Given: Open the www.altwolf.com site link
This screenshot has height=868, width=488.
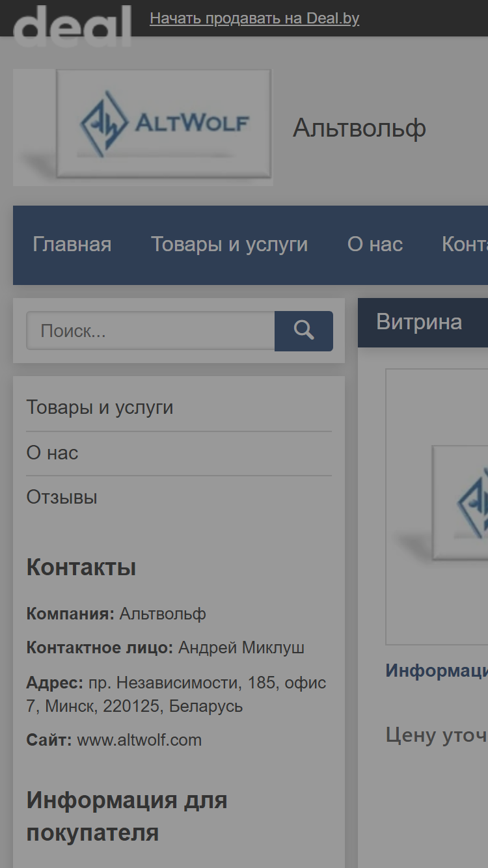Looking at the screenshot, I should pos(139,740).
